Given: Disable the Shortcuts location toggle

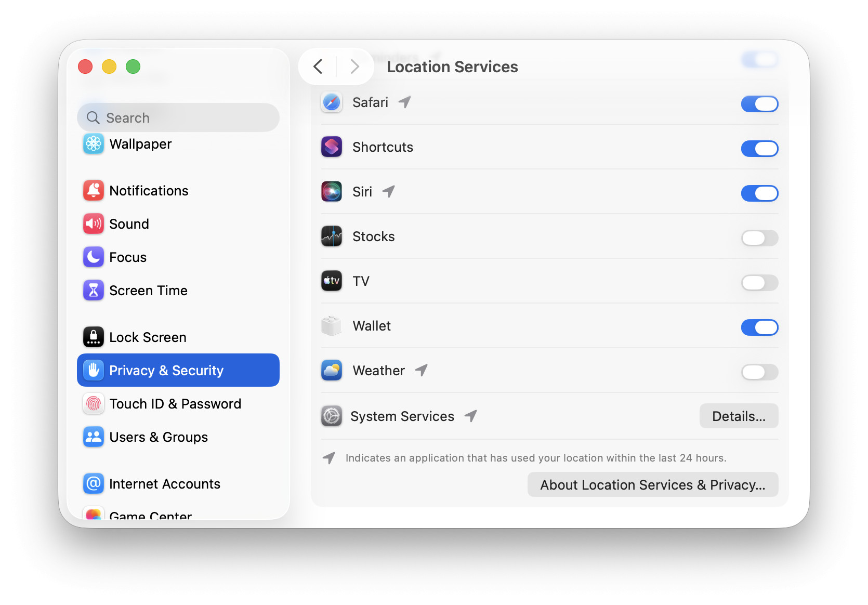Looking at the screenshot, I should 759,149.
